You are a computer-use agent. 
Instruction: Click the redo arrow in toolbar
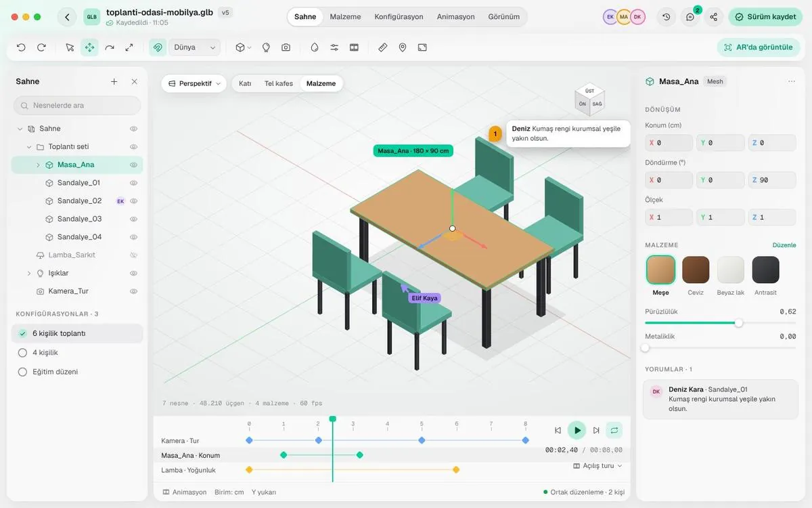click(41, 47)
